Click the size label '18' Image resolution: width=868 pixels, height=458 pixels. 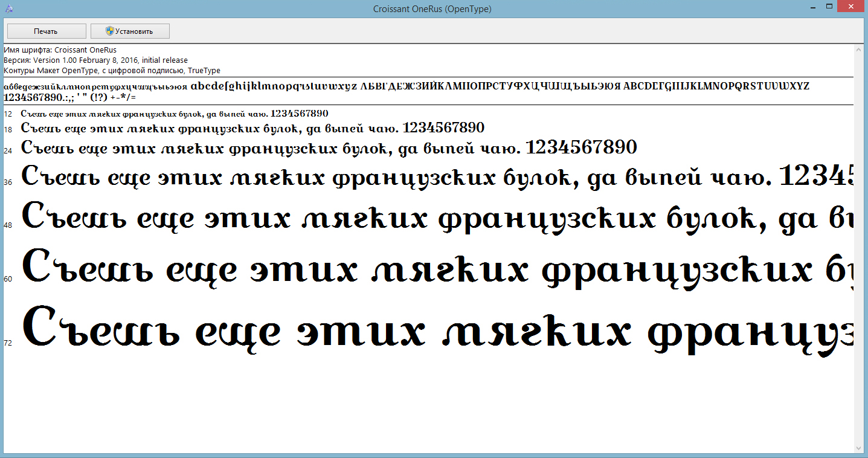coord(8,130)
